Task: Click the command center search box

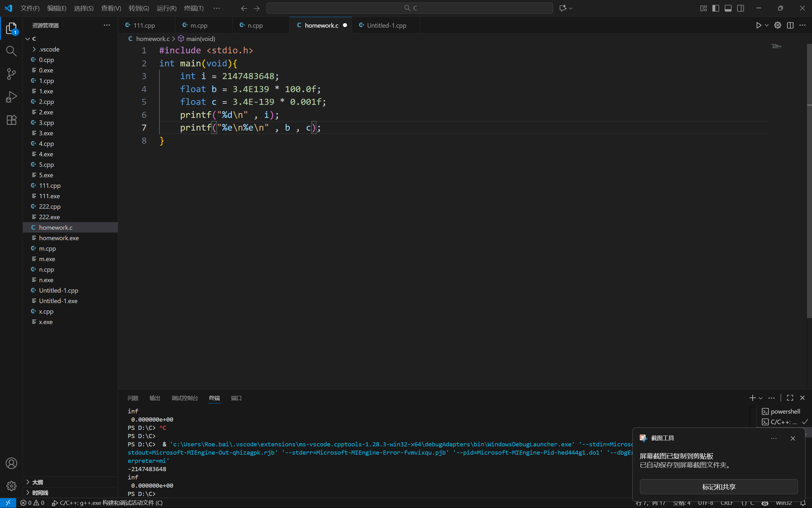Action: 409,8
